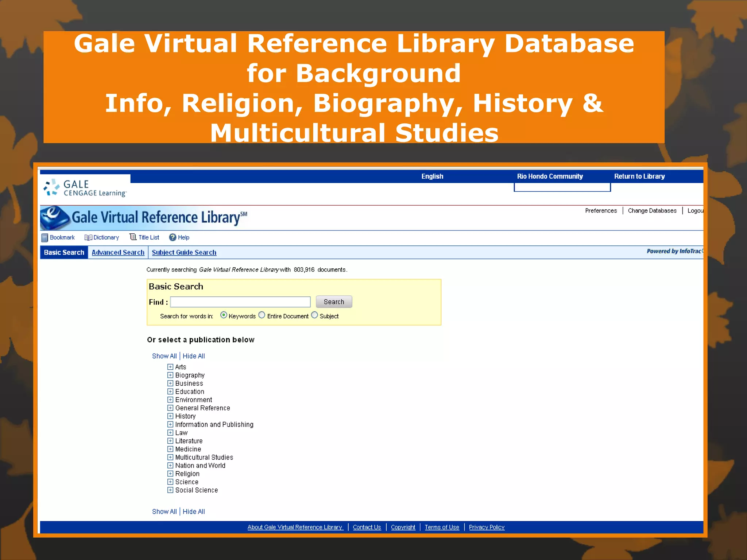Switch to the Advanced Search tab
Screen dimensions: 747x560
118,252
